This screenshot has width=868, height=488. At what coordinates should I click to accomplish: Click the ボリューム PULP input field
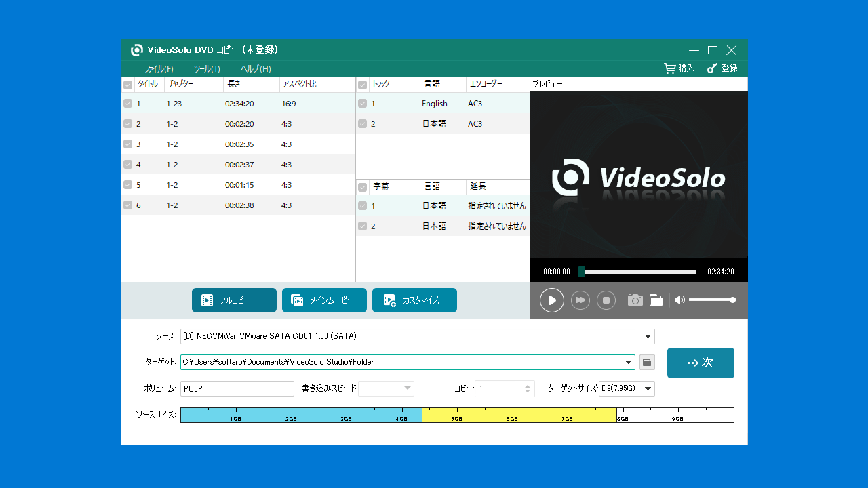[x=237, y=388]
